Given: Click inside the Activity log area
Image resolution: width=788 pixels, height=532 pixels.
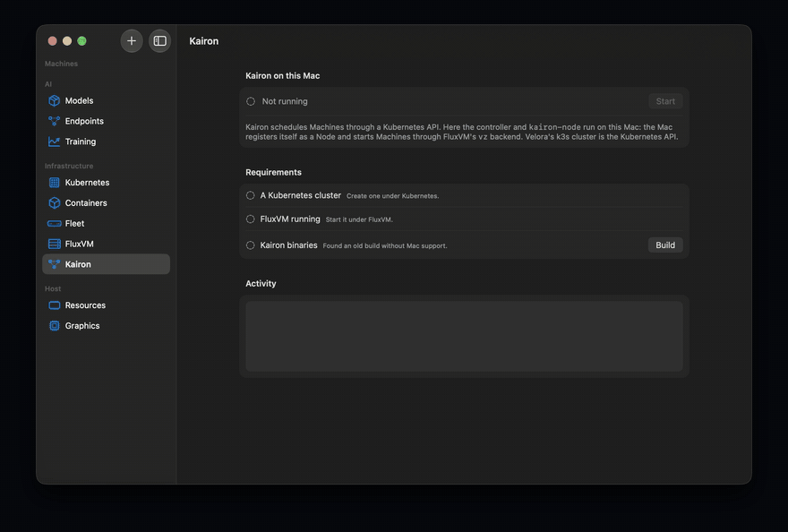Looking at the screenshot, I should coord(464,336).
